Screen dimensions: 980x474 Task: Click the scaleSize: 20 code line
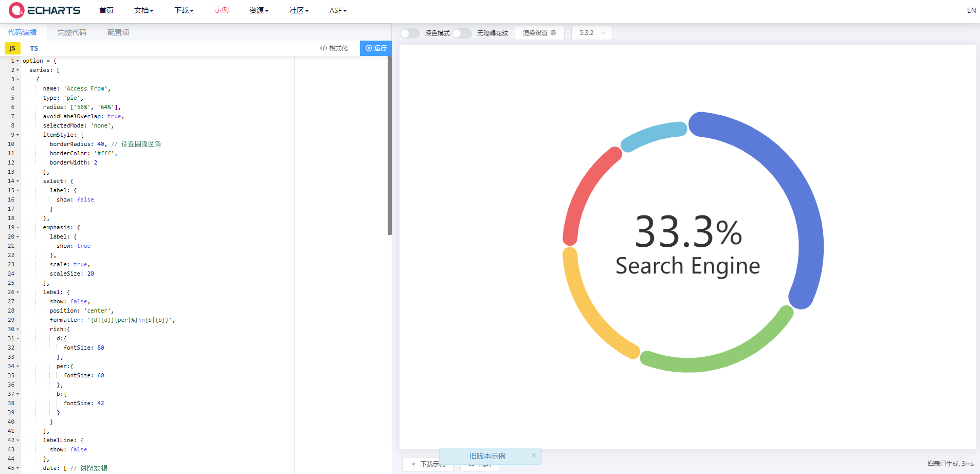pos(72,274)
